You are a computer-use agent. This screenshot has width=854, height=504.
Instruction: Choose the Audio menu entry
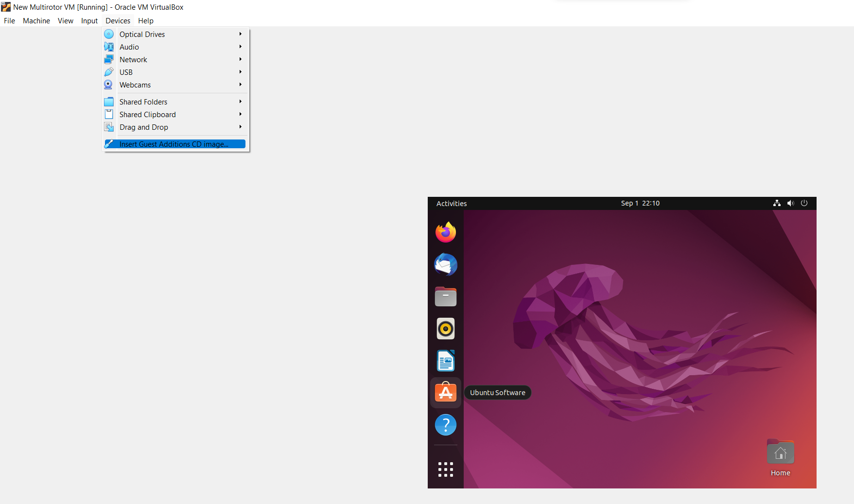[175, 47]
